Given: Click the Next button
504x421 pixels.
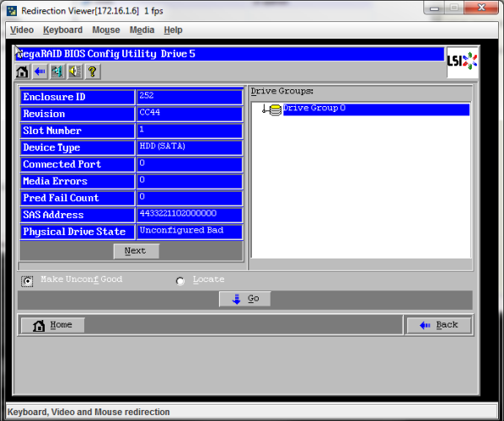Looking at the screenshot, I should [136, 251].
